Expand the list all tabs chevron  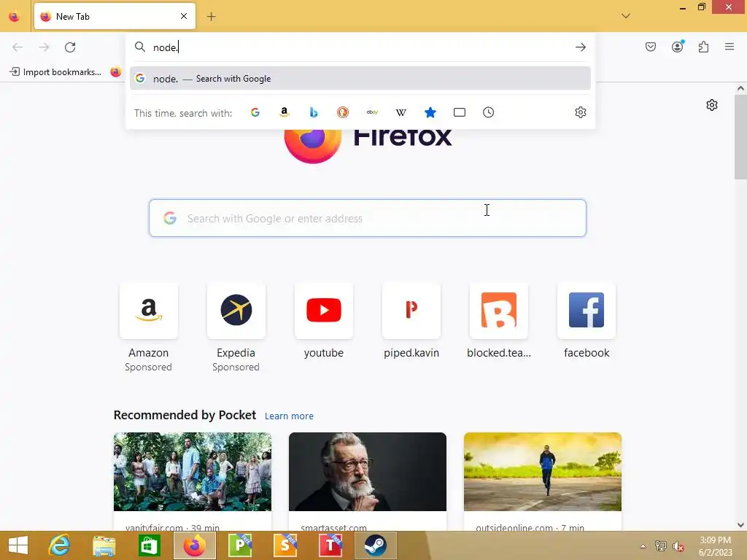(626, 16)
